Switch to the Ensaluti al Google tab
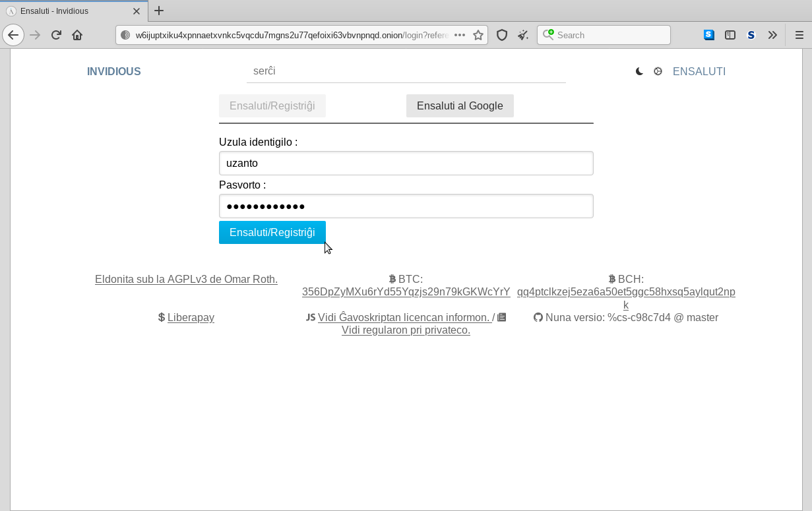The height and width of the screenshot is (511, 812). 460,106
